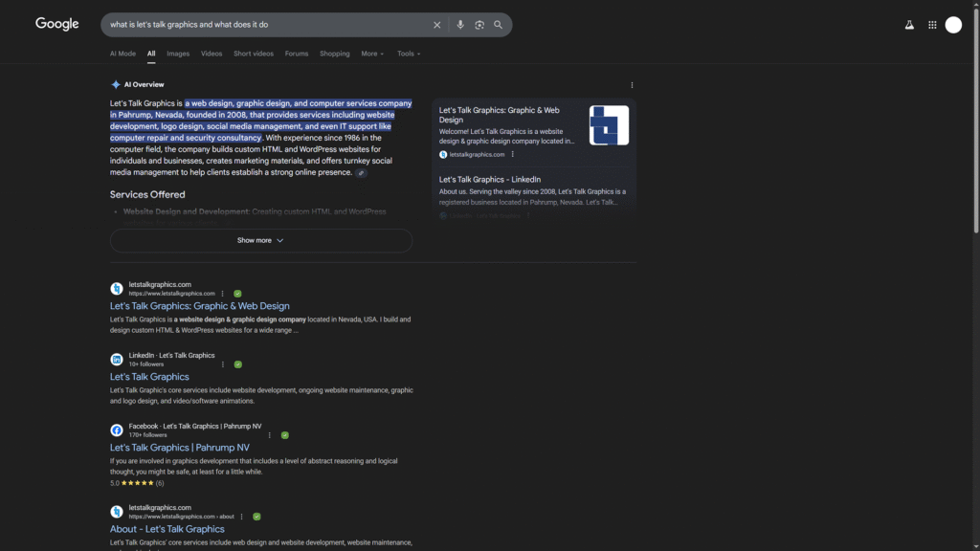This screenshot has height=551, width=980.
Task: Switch to the Videos tab
Action: [x=212, y=54]
